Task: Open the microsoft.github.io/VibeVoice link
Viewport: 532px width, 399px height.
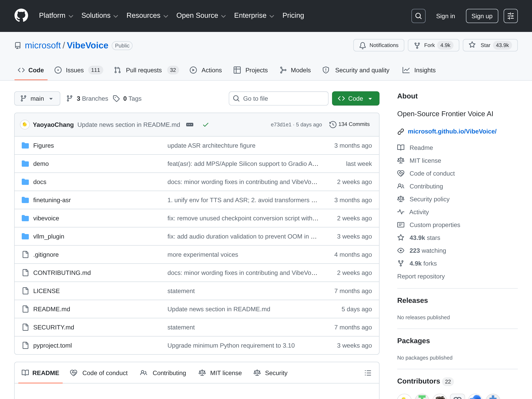Action: (452, 131)
